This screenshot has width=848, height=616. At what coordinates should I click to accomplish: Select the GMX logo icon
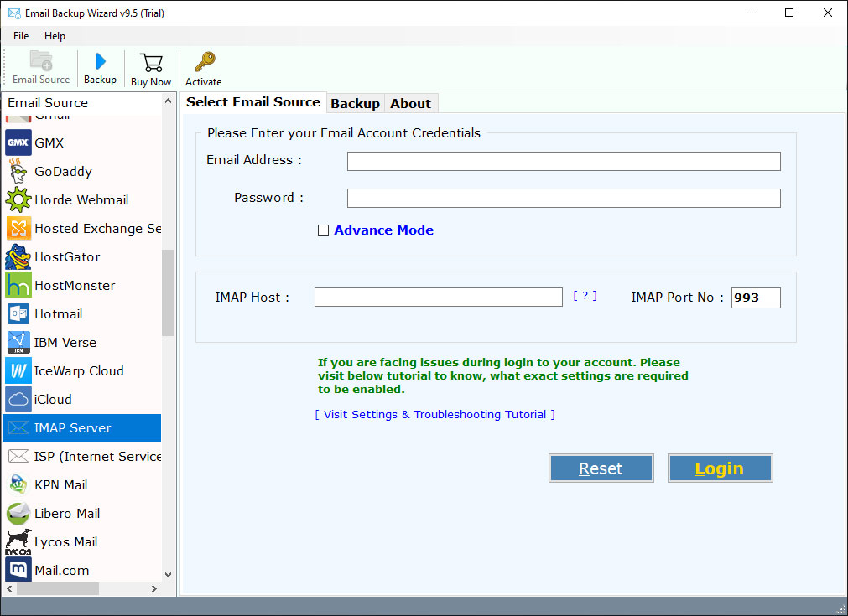(x=18, y=142)
